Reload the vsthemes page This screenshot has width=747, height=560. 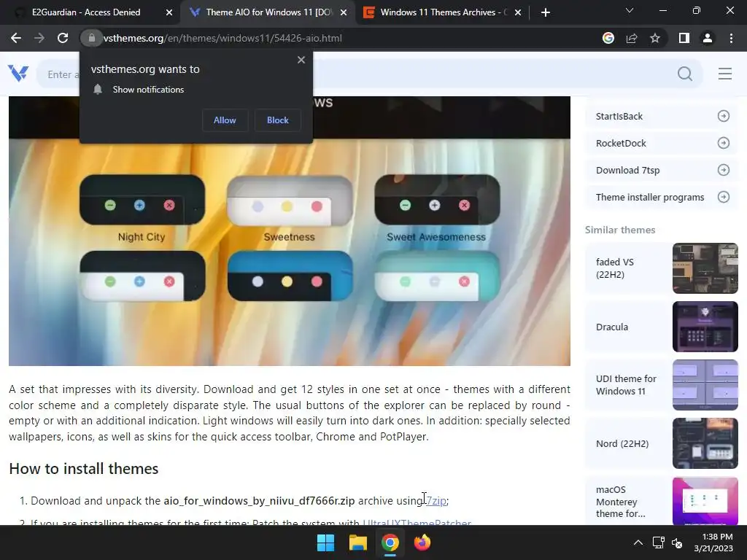(x=63, y=38)
